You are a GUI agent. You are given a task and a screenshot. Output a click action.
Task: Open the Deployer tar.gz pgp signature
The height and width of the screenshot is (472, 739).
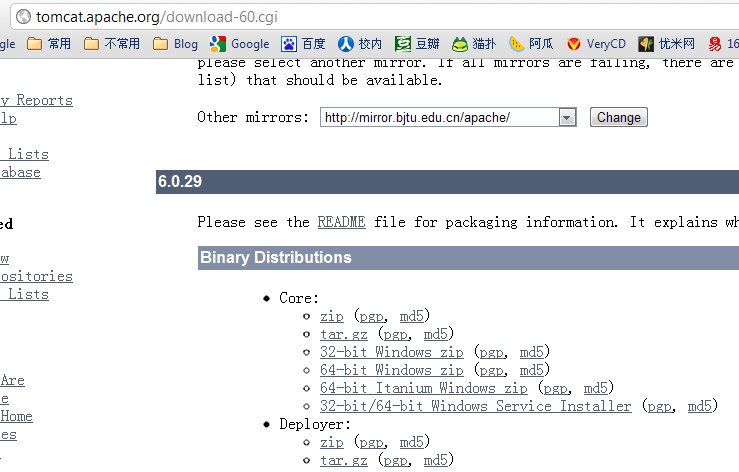coord(397,460)
